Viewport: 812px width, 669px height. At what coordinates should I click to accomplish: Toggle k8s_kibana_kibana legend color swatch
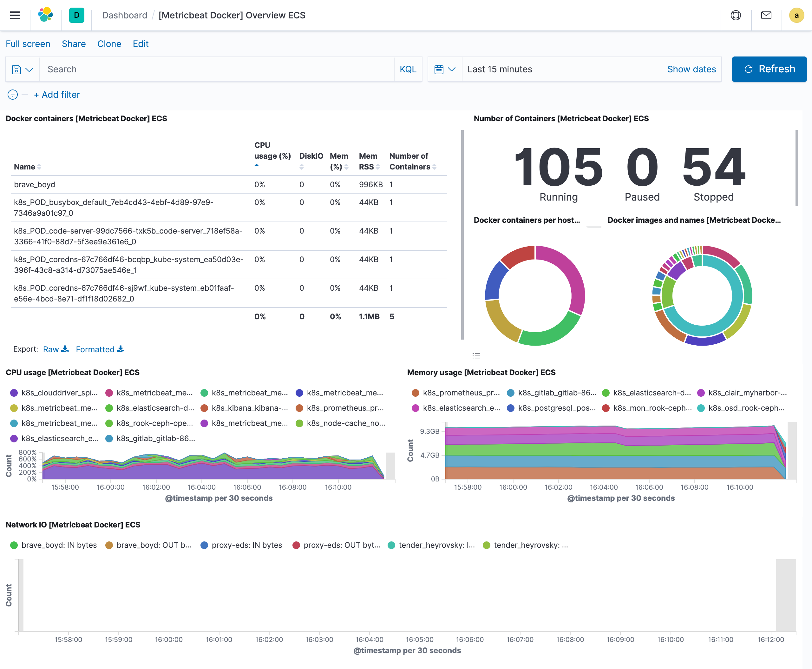click(x=204, y=408)
